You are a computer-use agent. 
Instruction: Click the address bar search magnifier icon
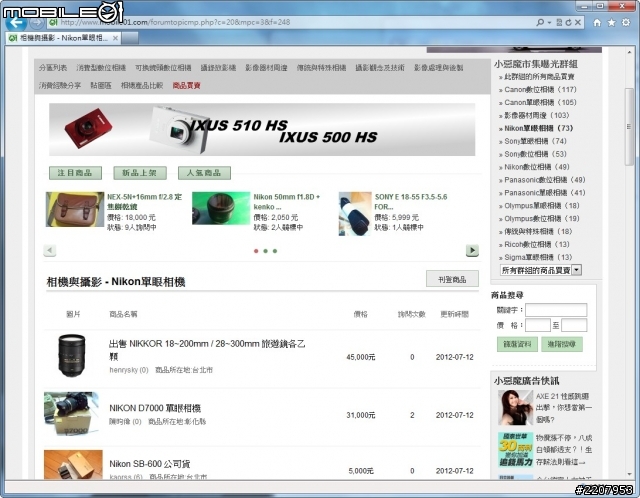(x=540, y=22)
